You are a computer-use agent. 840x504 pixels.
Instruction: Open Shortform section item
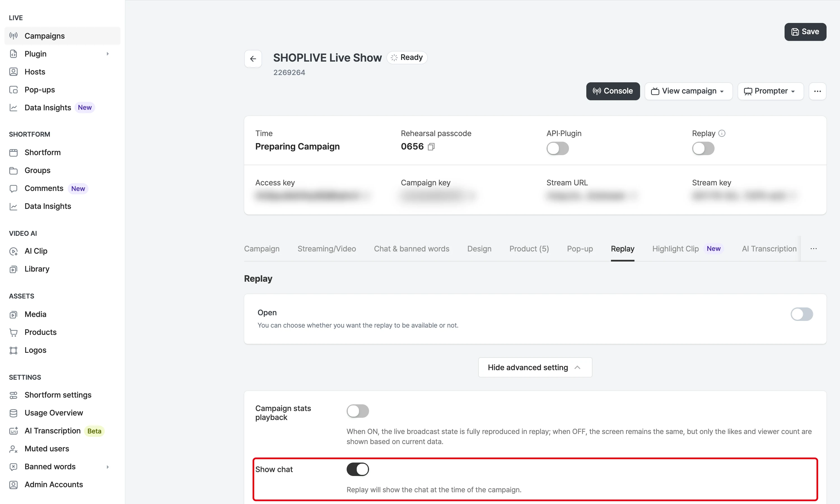coord(62,153)
